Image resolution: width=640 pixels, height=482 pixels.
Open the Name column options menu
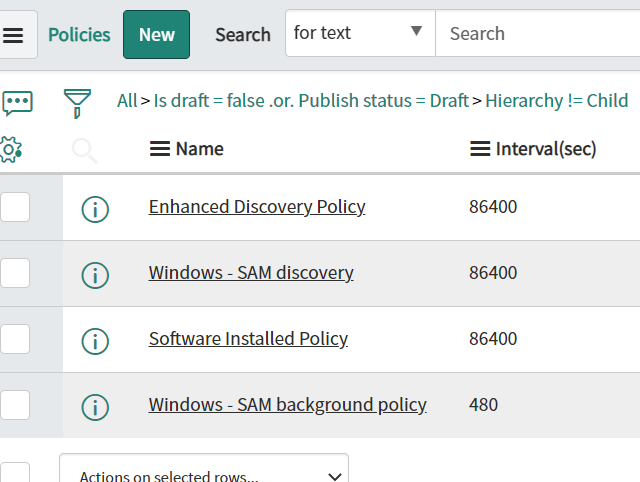click(159, 149)
